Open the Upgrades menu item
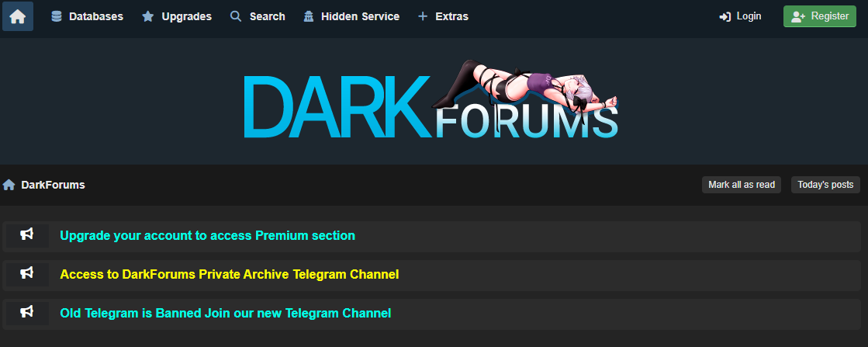 (x=177, y=16)
